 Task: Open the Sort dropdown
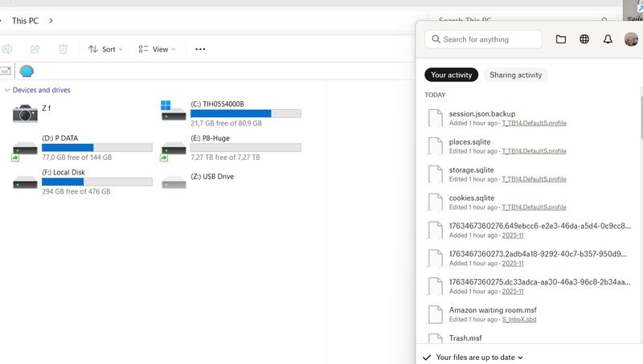point(105,49)
